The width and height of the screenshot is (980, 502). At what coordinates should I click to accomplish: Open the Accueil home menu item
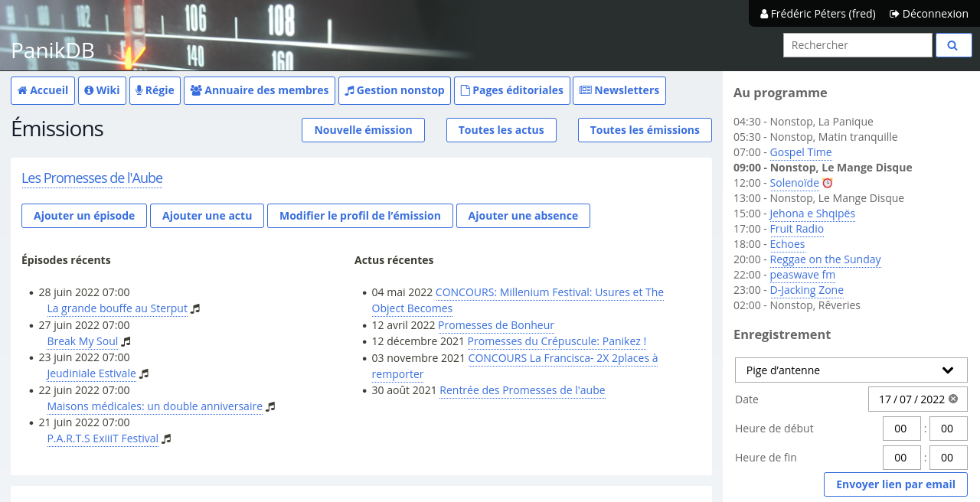tap(43, 90)
